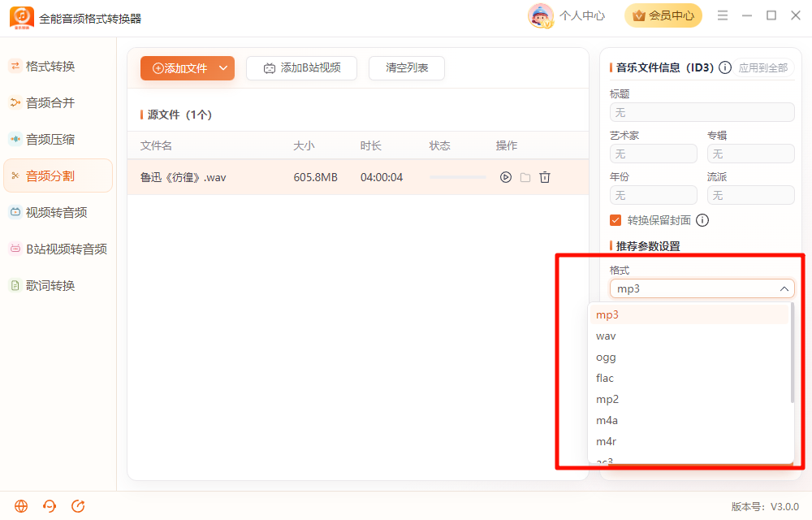Choose mp2 from format list
The width and height of the screenshot is (812, 520).
(689, 399)
